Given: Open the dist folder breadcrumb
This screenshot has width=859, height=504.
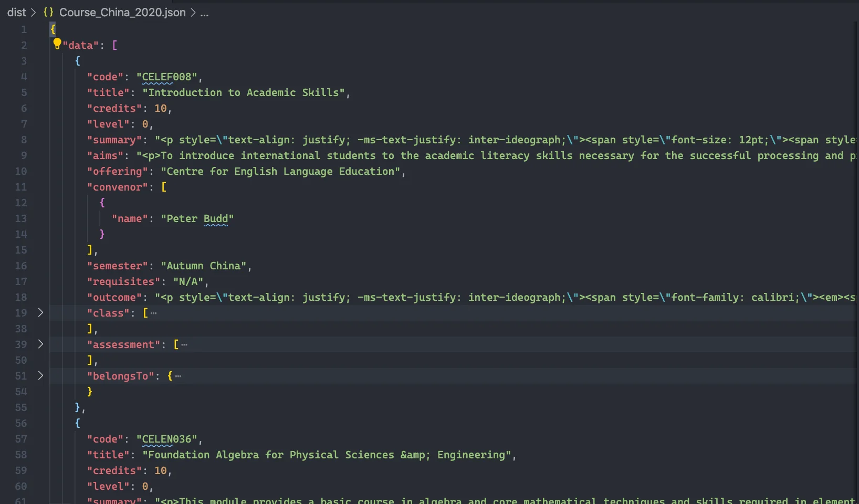Looking at the screenshot, I should (16, 12).
